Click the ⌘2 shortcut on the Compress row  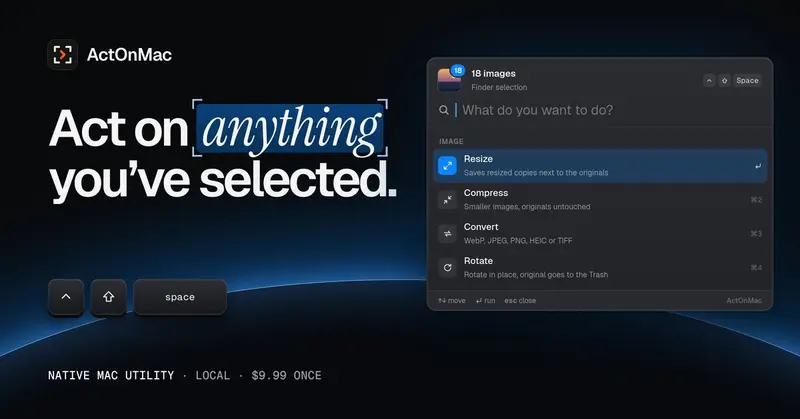point(756,200)
